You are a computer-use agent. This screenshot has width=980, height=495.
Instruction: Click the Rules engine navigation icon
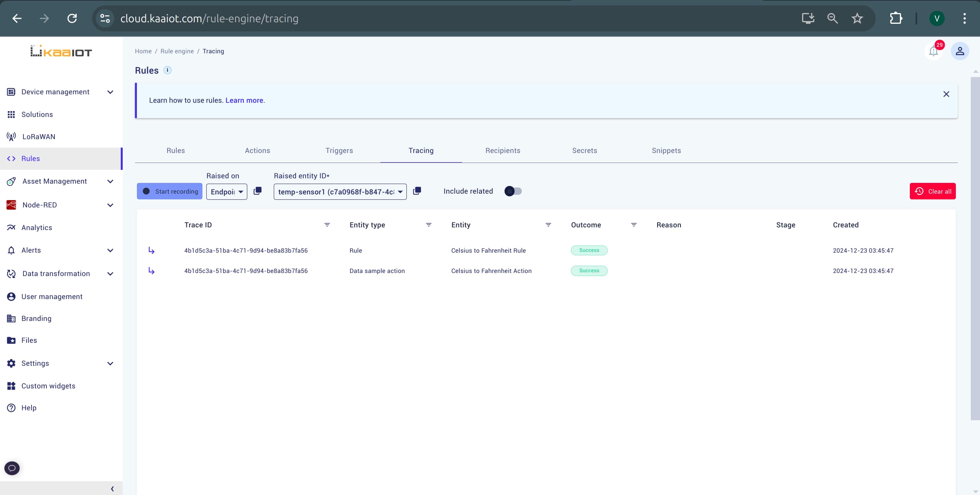tap(12, 158)
